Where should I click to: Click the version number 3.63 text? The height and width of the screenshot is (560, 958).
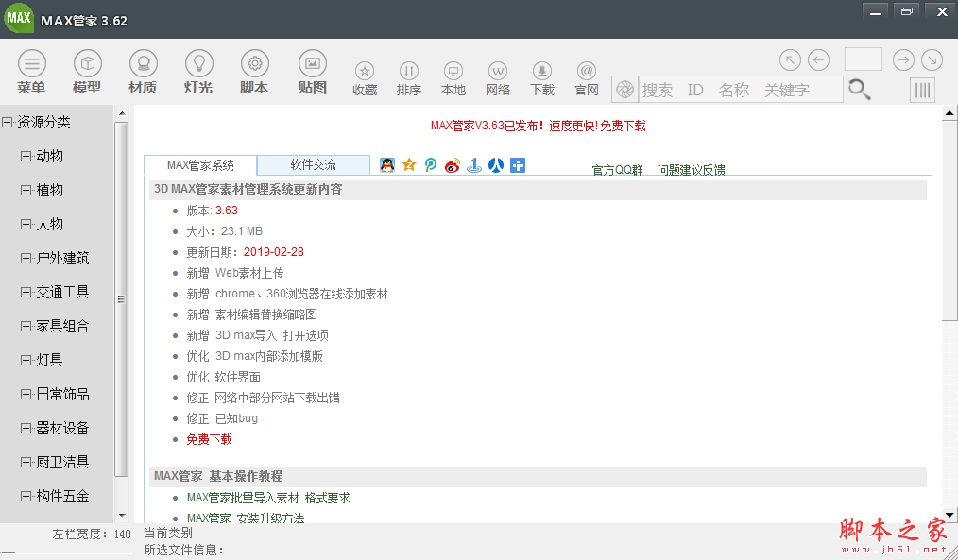coord(227,211)
